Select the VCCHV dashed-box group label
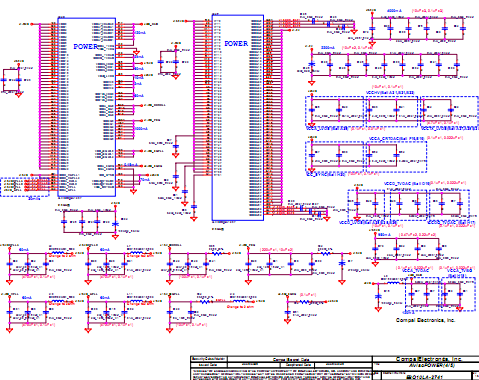The width and height of the screenshot is (479, 380). [x=390, y=92]
